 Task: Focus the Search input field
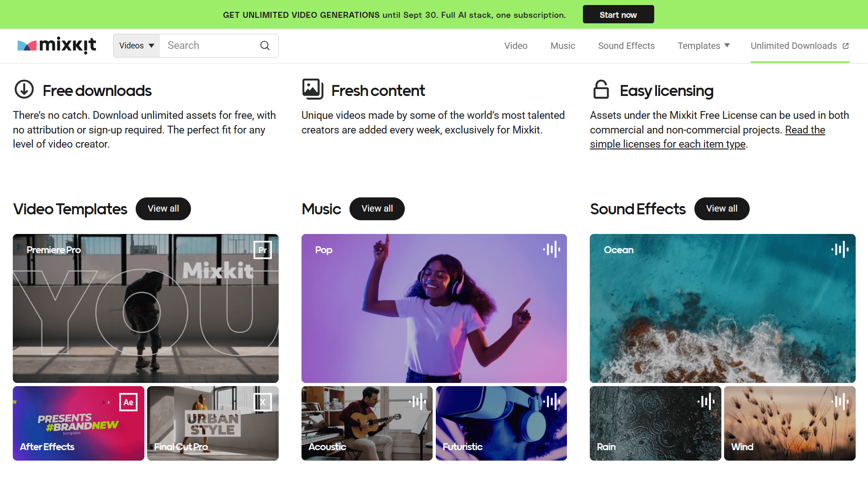coord(209,46)
